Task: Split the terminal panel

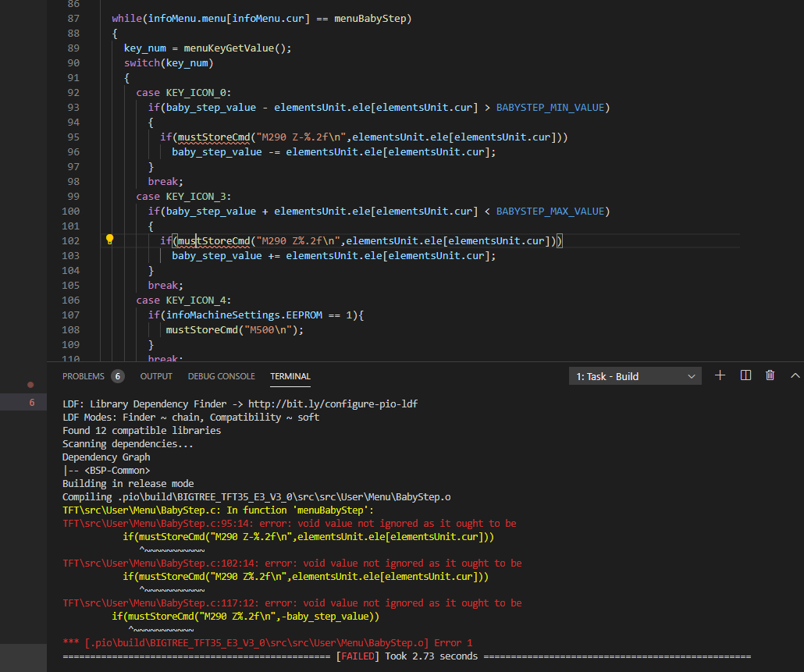Action: pos(745,375)
